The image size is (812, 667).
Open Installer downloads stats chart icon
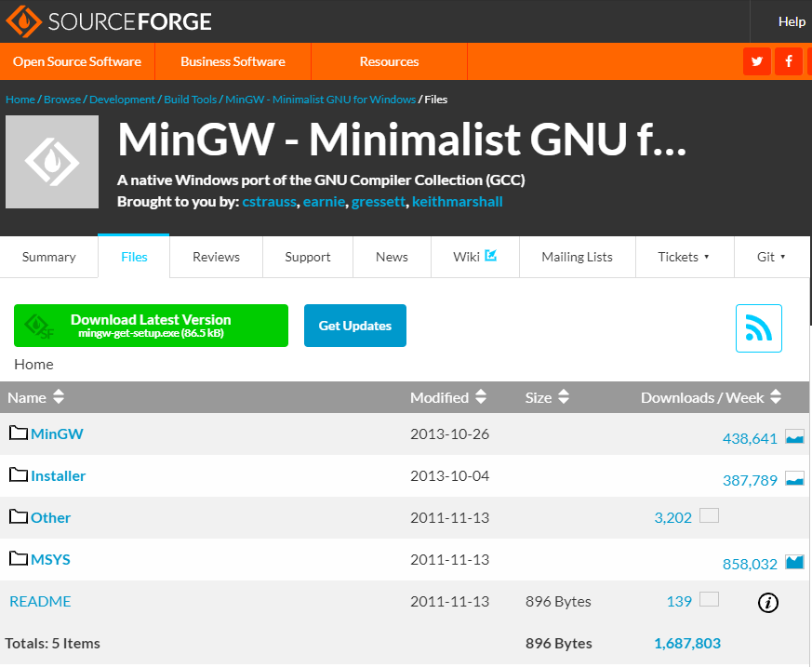794,478
